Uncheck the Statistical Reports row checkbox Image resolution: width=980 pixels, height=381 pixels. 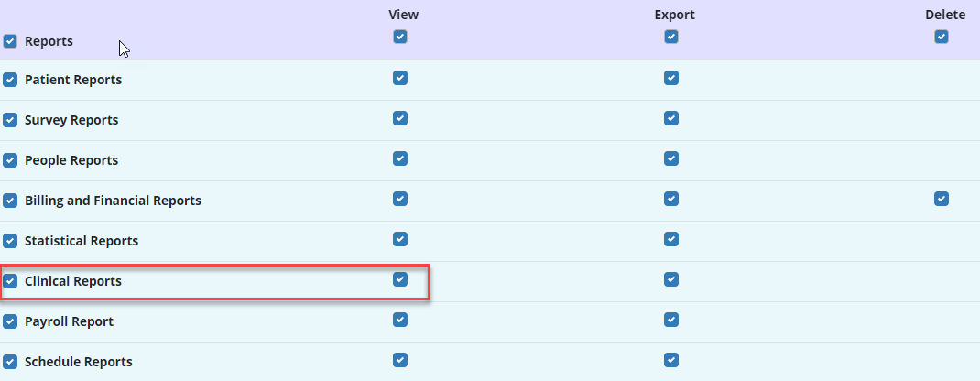point(10,241)
